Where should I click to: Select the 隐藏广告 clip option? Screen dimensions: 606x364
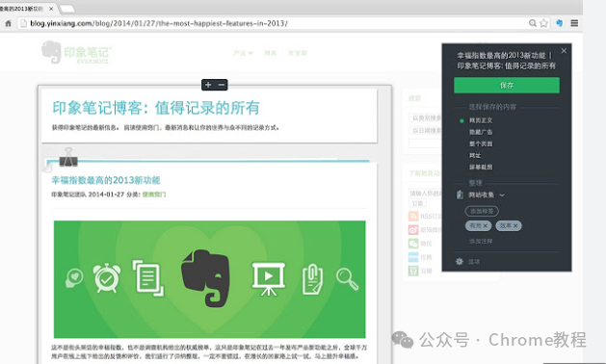481,132
